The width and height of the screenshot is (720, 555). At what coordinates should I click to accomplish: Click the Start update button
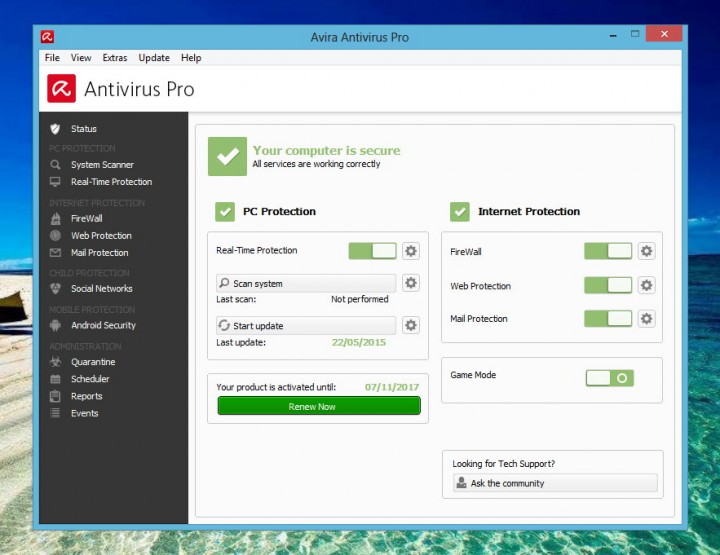[x=306, y=325]
